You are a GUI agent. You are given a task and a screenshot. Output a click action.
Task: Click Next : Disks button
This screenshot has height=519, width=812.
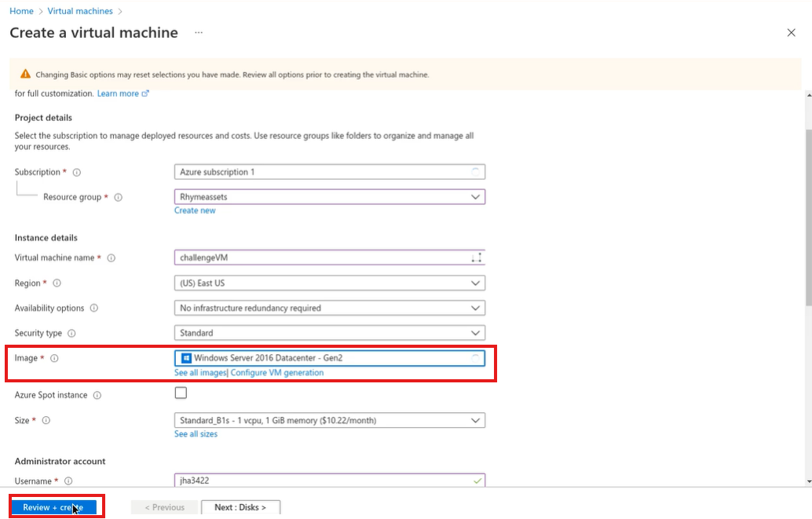pyautogui.click(x=241, y=507)
